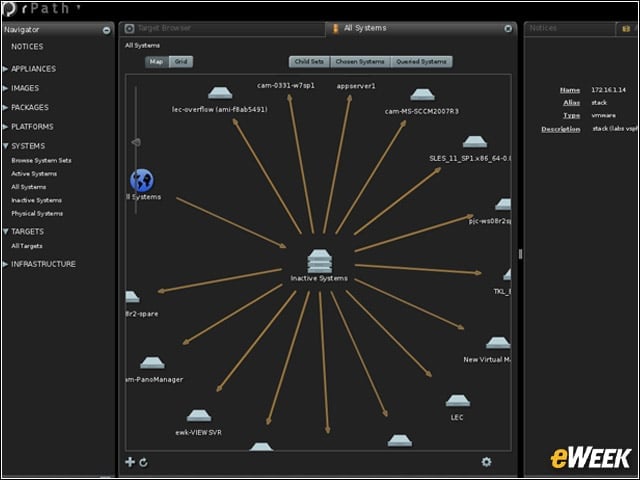This screenshot has height=480, width=640.
Task: Select the SLES_11_SP1 system icon
Action: [x=475, y=142]
